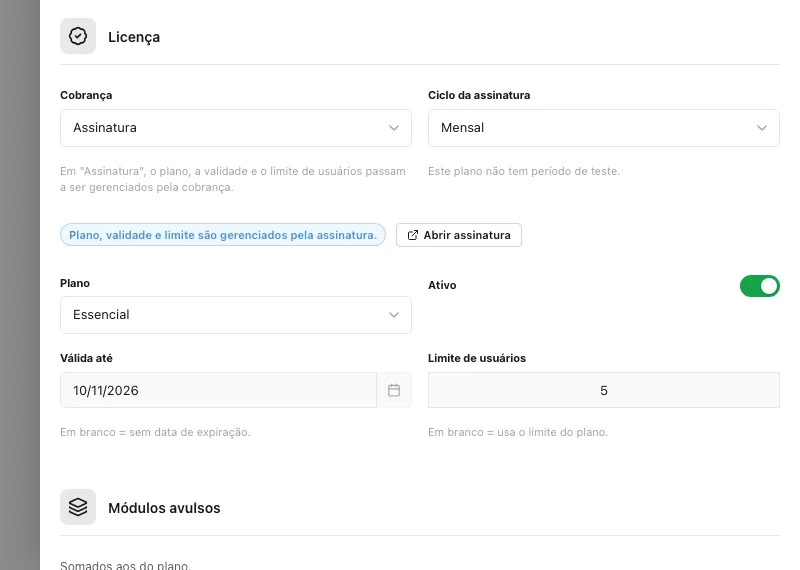Toggle the Ativo switch off
800x570 pixels.
[760, 286]
